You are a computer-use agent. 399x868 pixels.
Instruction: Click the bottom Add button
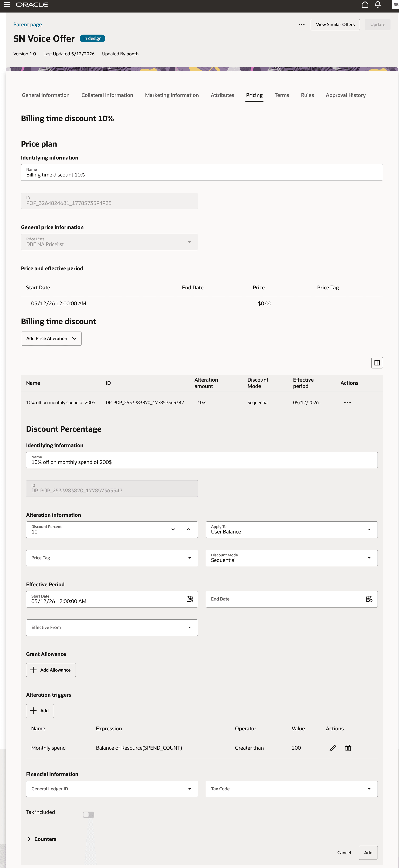point(368,853)
